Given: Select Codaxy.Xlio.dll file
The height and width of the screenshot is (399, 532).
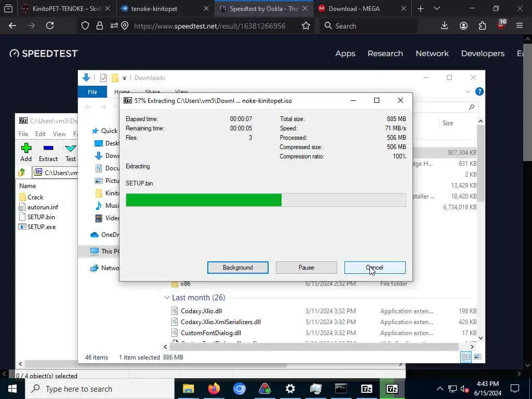Looking at the screenshot, I should tap(201, 311).
